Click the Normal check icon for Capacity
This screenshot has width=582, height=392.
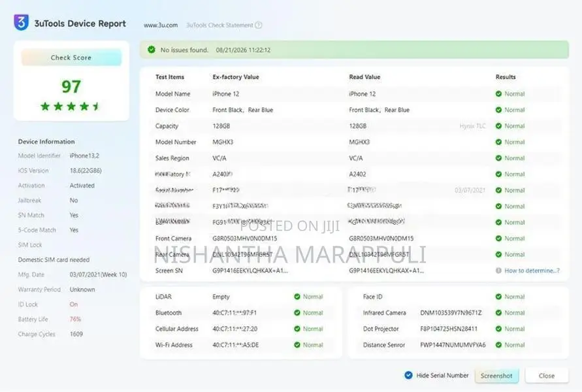[498, 126]
